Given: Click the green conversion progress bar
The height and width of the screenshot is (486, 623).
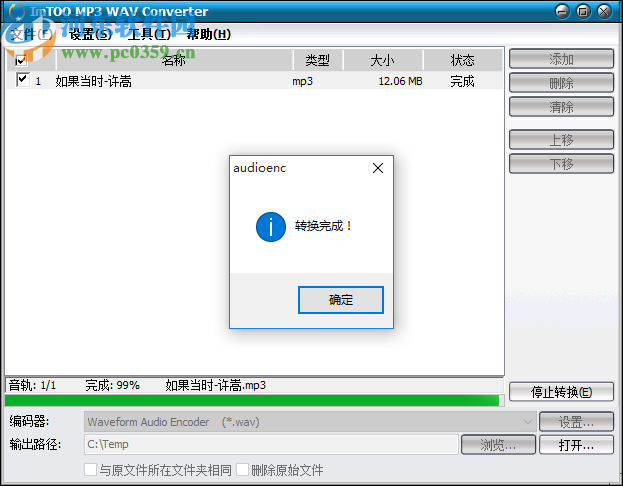Looking at the screenshot, I should tap(252, 400).
